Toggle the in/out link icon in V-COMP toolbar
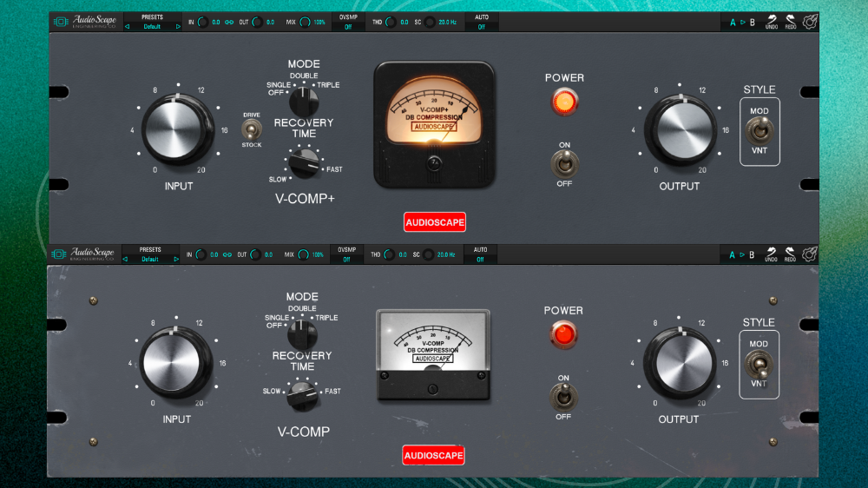868x488 pixels. point(227,254)
